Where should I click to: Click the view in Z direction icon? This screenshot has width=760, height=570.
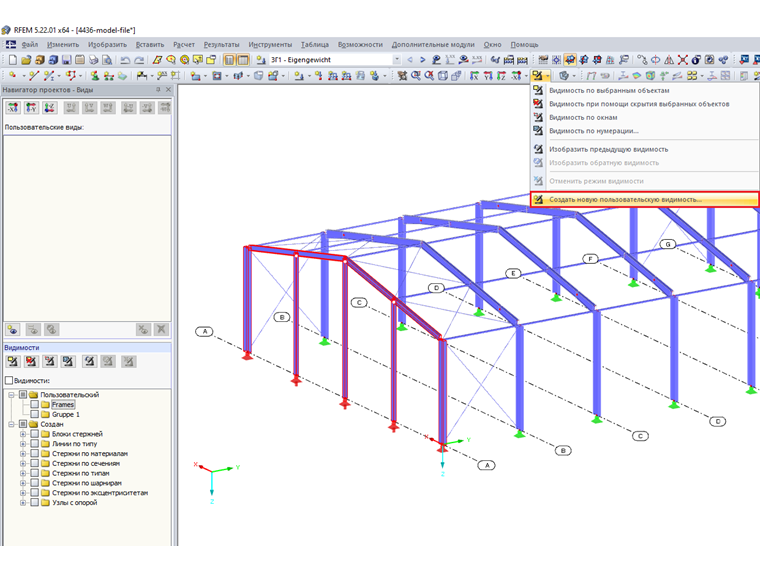[502, 76]
